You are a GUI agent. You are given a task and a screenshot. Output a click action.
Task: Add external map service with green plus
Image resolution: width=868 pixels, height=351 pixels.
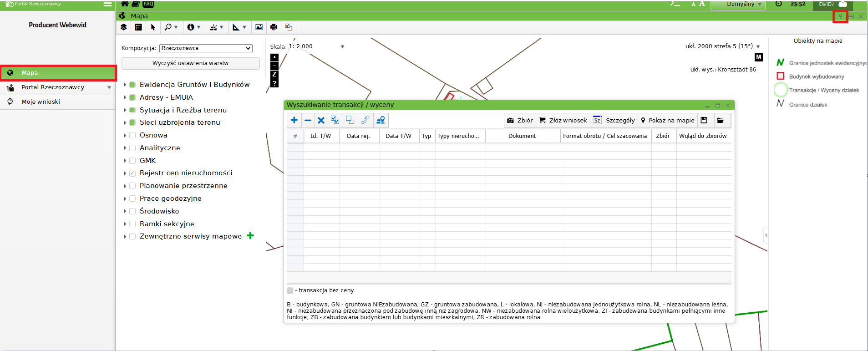[x=250, y=236]
